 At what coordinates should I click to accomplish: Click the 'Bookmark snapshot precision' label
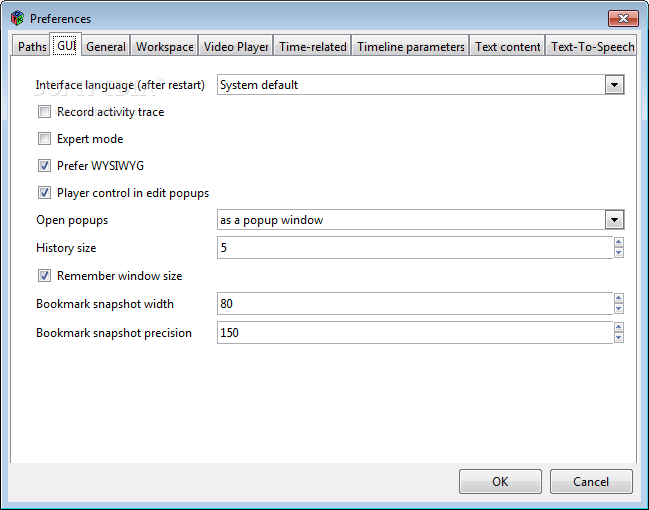114,333
